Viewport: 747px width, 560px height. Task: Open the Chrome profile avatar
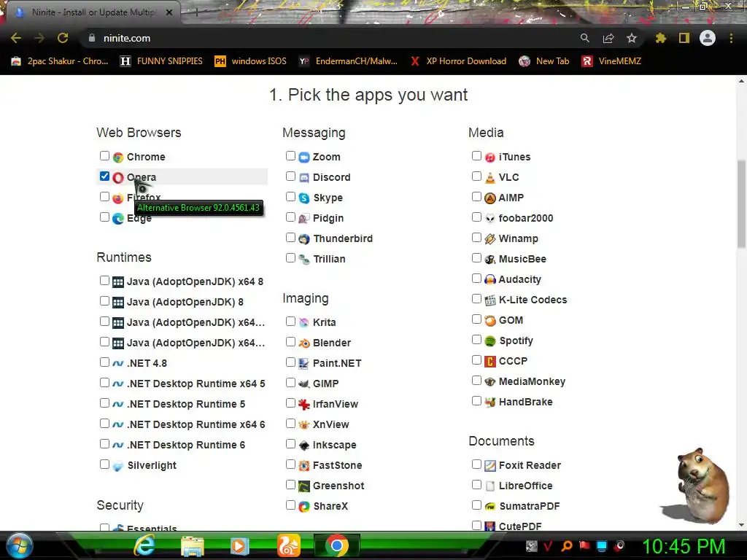(x=708, y=38)
